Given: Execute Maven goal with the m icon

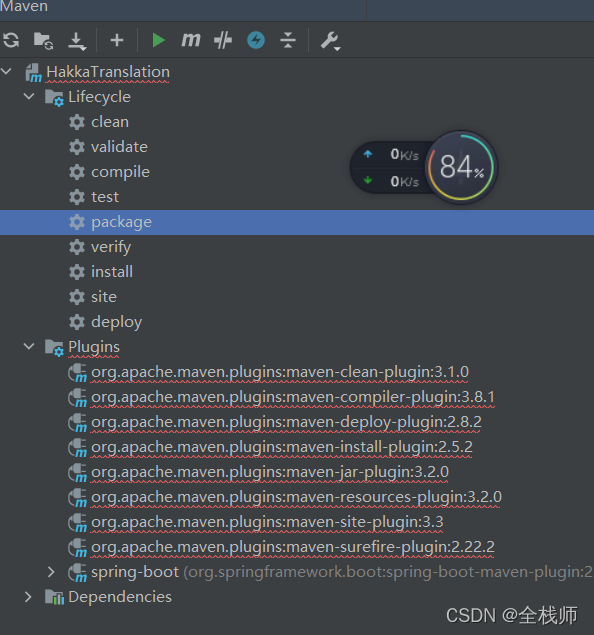Looking at the screenshot, I should [191, 40].
